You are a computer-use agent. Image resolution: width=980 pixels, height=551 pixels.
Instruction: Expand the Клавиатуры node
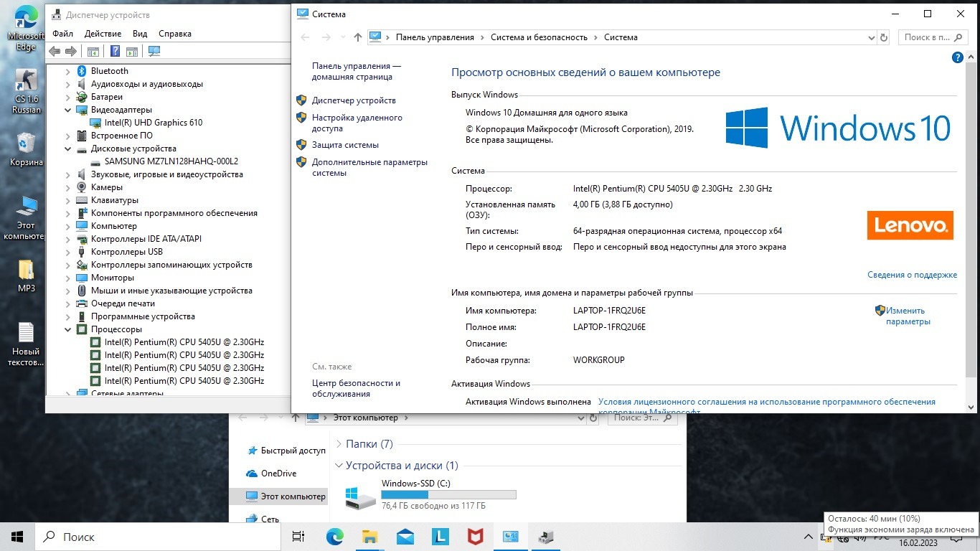pos(68,200)
